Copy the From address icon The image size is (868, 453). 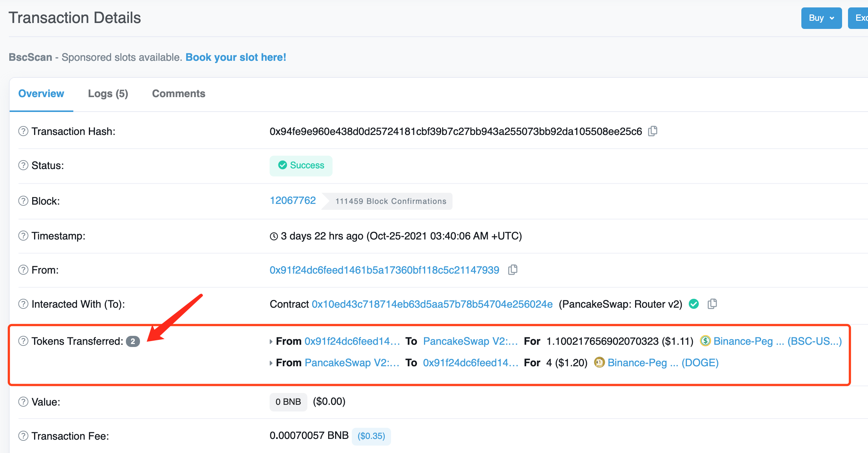513,270
